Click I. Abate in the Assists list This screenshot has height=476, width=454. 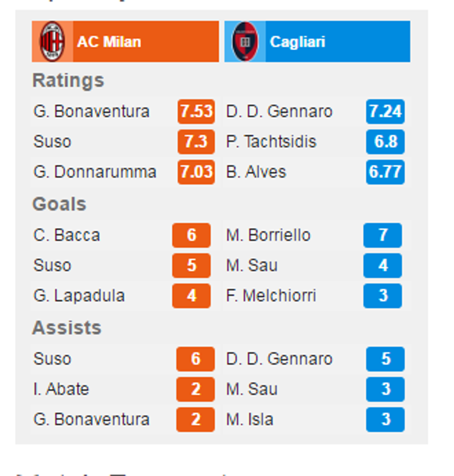(x=61, y=389)
